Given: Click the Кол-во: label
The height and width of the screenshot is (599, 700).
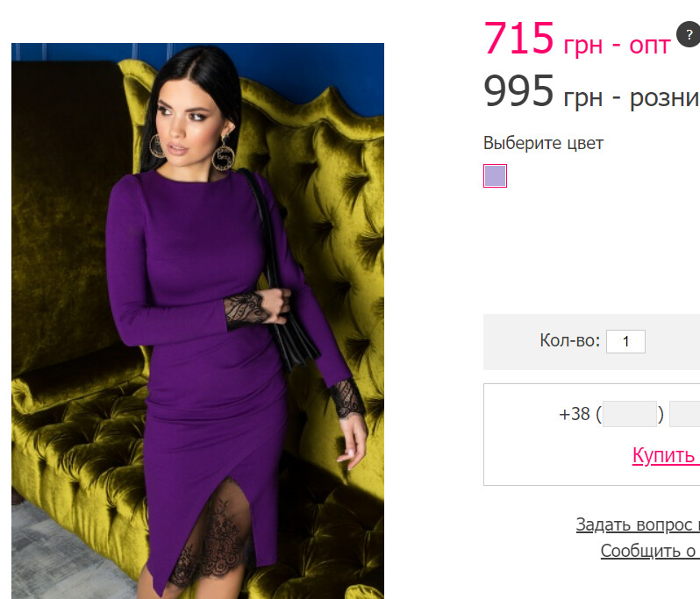Looking at the screenshot, I should coord(569,340).
